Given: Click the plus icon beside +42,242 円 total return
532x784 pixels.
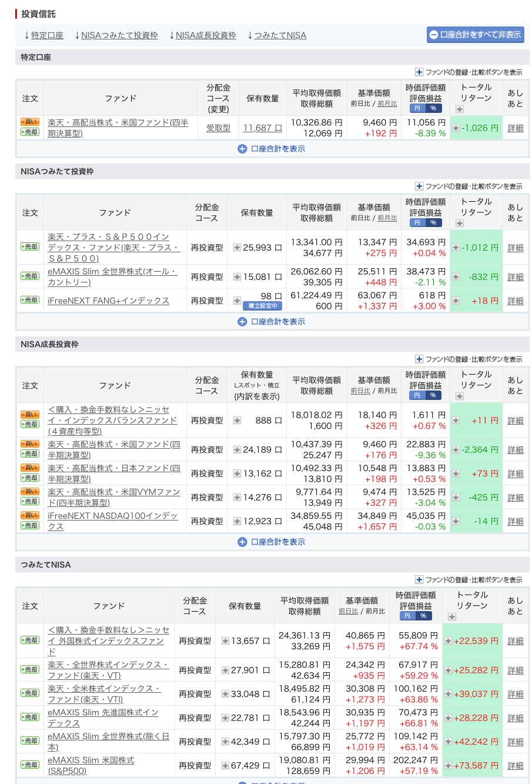Looking at the screenshot, I should 448,742.
